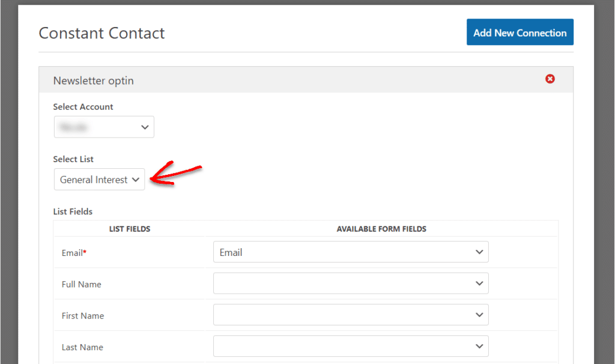Click the red asterisk marking Email as required
Viewport: 615px width, 364px height.
coord(85,250)
